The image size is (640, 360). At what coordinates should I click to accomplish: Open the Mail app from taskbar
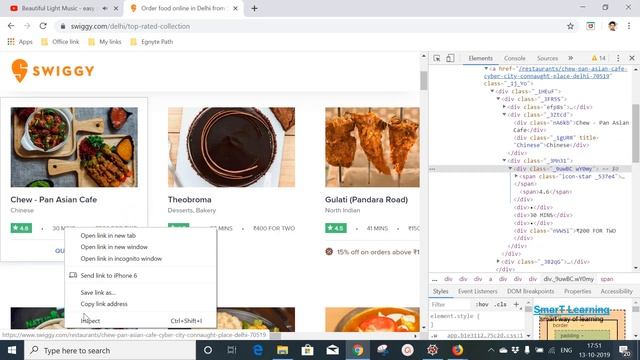[332, 350]
